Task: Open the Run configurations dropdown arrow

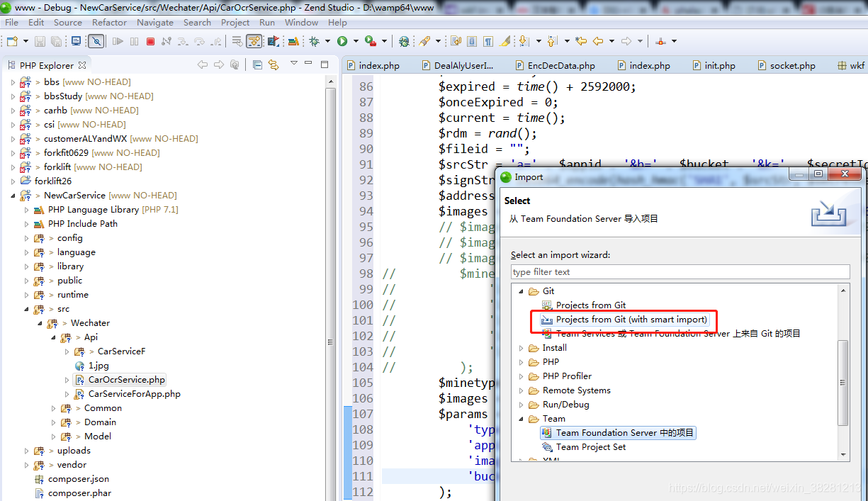Action: click(x=356, y=41)
